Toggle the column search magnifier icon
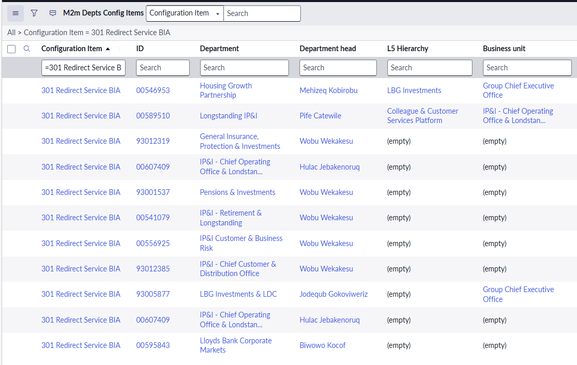 pos(26,49)
